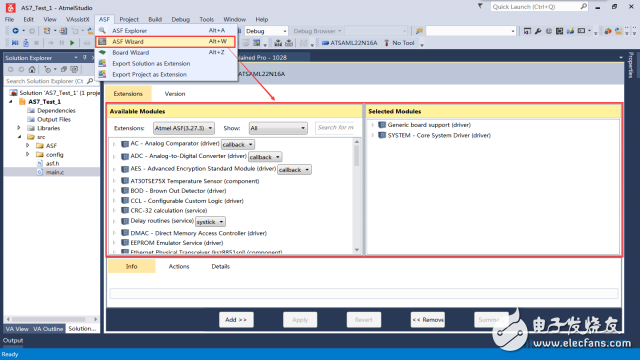Open ASF Explorer from the ASF menu
This screenshot has height=360, width=640.
(129, 31)
